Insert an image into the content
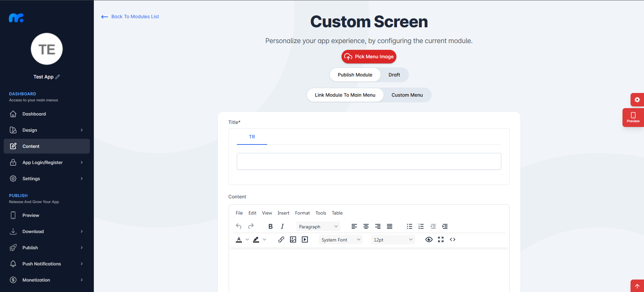 coord(293,239)
